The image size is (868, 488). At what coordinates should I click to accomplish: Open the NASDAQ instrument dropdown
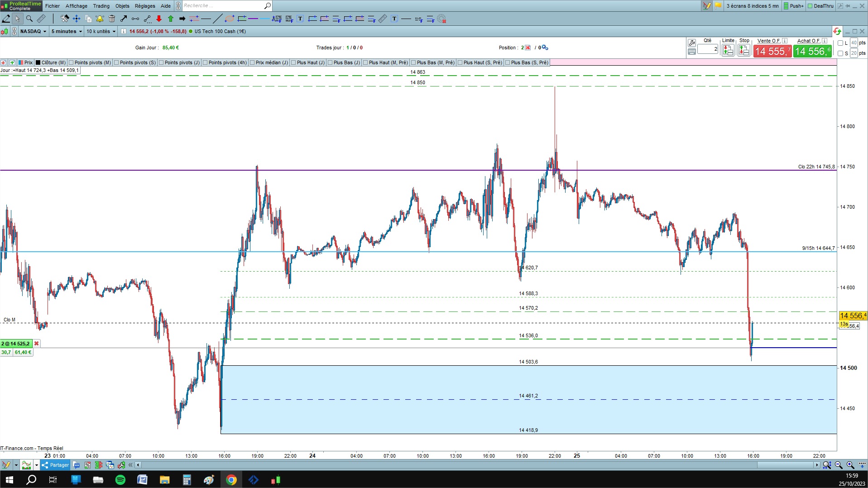(x=33, y=31)
